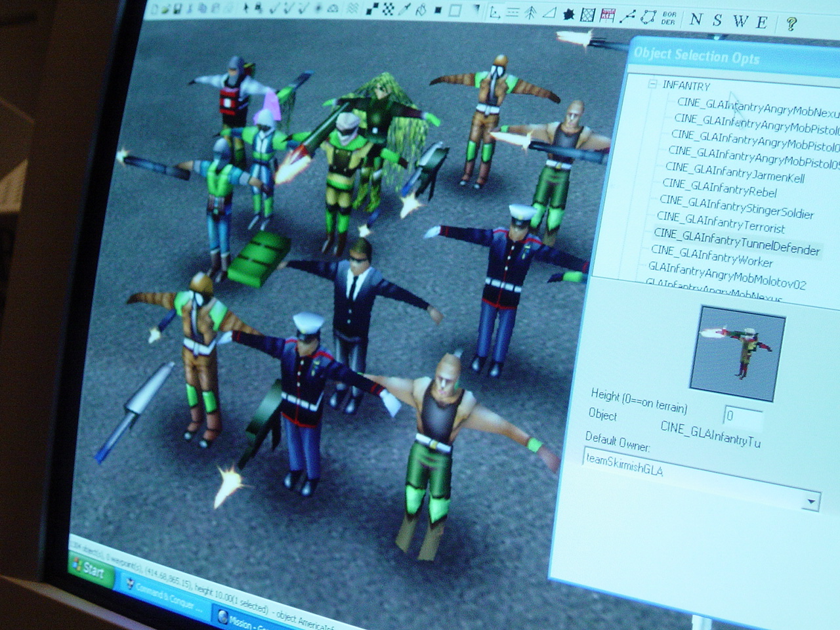The image size is (840, 630).
Task: Collapse the INFANTRY tree node
Action: (652, 84)
